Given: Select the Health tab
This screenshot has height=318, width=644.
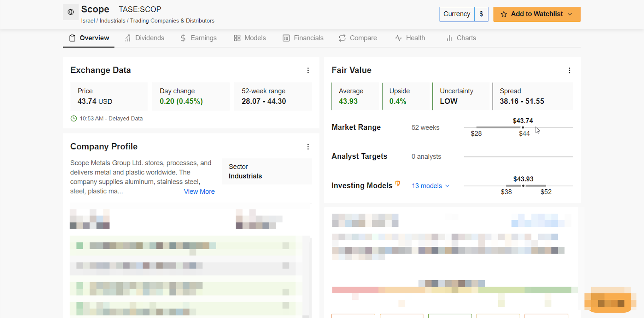Looking at the screenshot, I should (410, 38).
